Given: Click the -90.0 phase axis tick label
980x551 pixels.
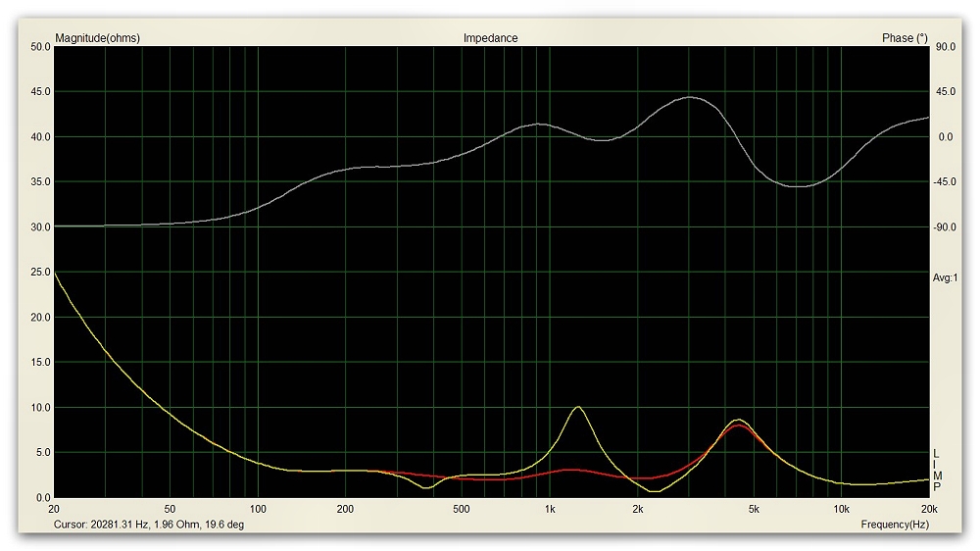Looking at the screenshot, I should point(947,227).
